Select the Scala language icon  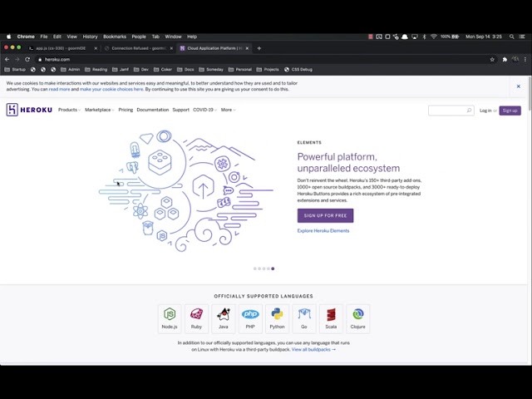pyautogui.click(x=331, y=314)
